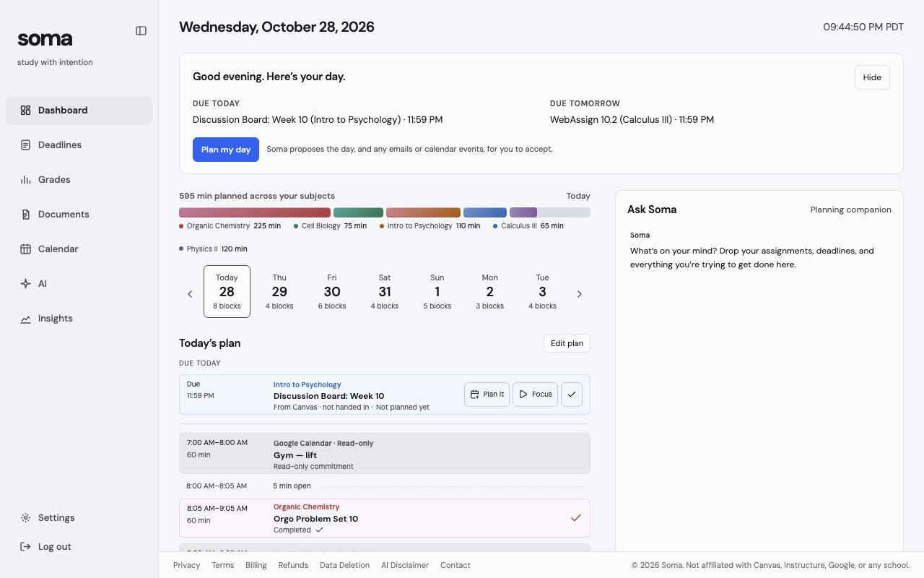
Task: Click the Grades bar chart icon
Action: 25,180
